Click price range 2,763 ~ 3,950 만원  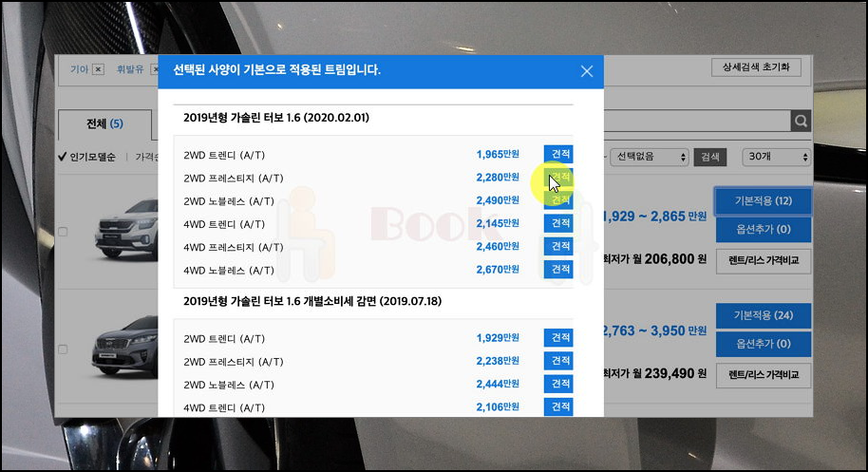click(655, 330)
